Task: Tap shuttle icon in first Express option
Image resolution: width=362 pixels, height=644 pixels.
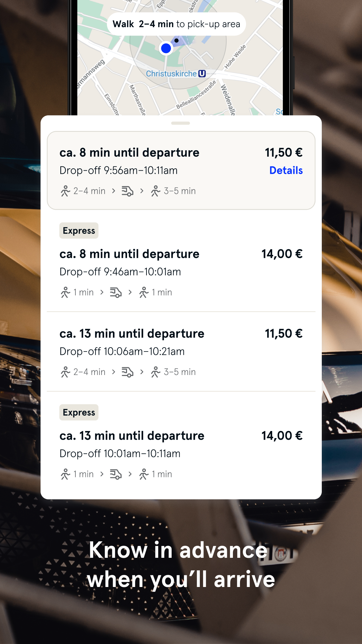Action: pyautogui.click(x=116, y=292)
